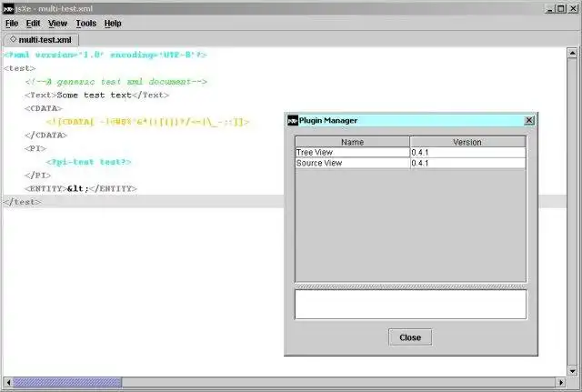Click the Plugin Manager title bar icon

pyautogui.click(x=293, y=120)
